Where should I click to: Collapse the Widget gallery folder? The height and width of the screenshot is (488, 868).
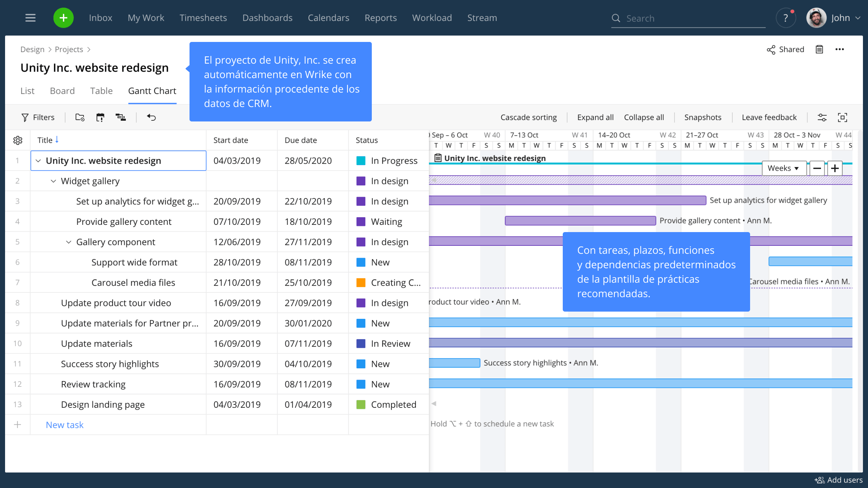point(54,181)
